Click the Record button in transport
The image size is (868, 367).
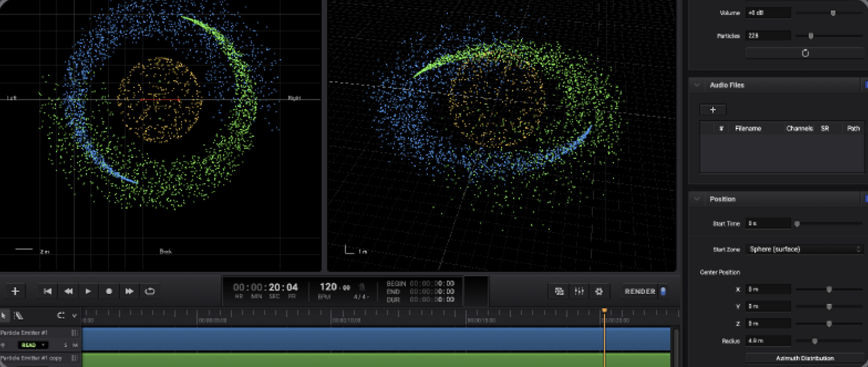(109, 291)
